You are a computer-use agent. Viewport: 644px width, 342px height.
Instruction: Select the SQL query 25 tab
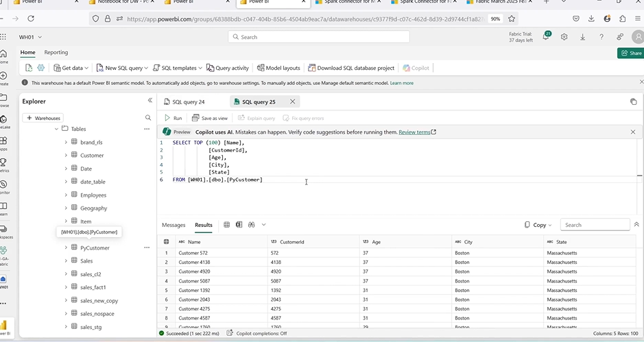[259, 102]
